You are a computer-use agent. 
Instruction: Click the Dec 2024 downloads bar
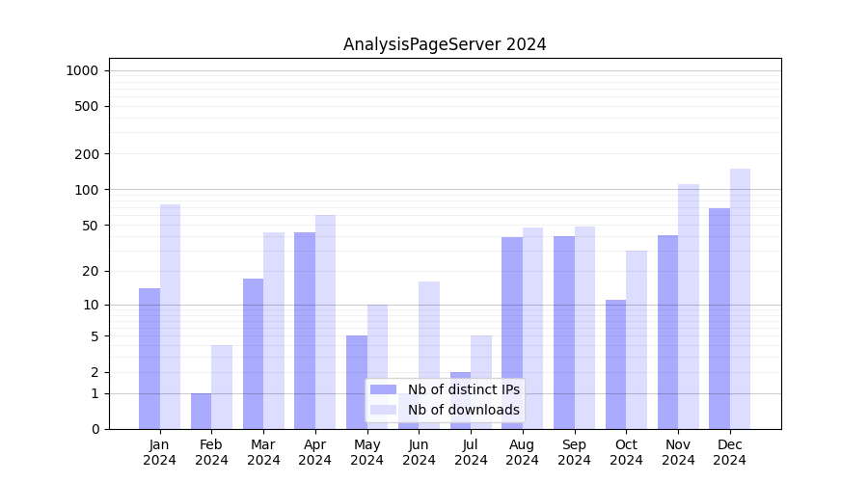740,299
